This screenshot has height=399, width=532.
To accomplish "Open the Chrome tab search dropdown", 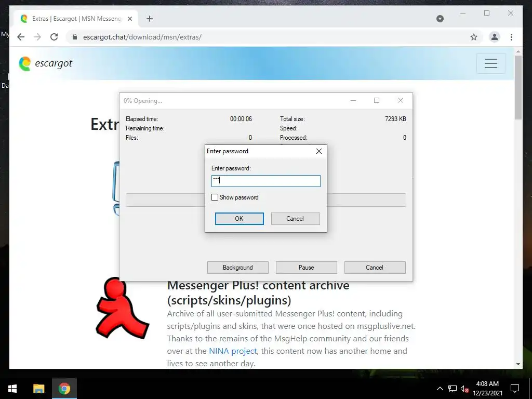I will (x=440, y=19).
